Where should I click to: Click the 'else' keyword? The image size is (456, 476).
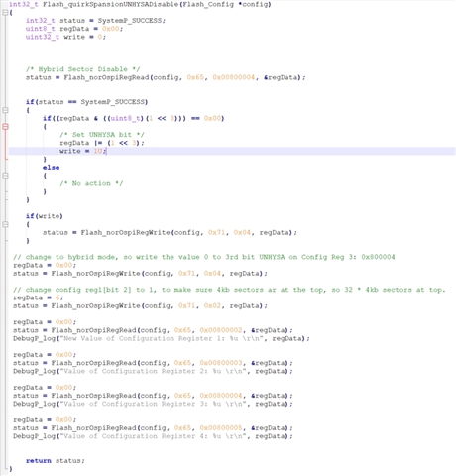[x=52, y=168]
